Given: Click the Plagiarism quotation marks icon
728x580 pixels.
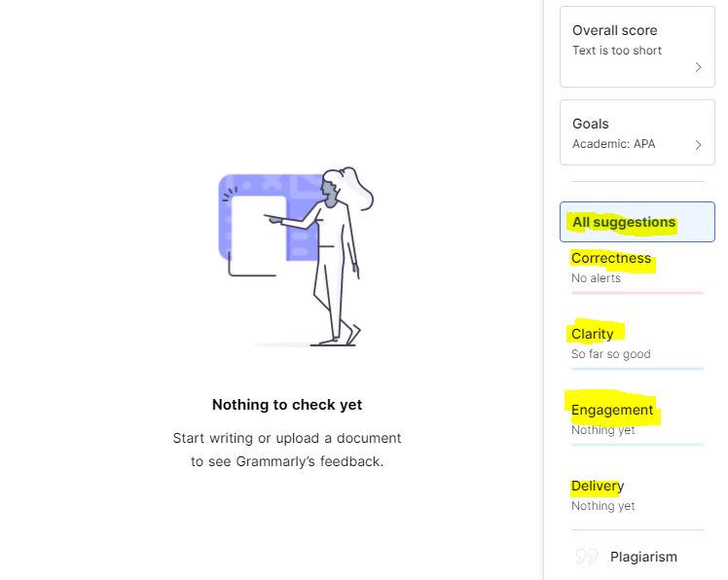Looking at the screenshot, I should tap(587, 557).
